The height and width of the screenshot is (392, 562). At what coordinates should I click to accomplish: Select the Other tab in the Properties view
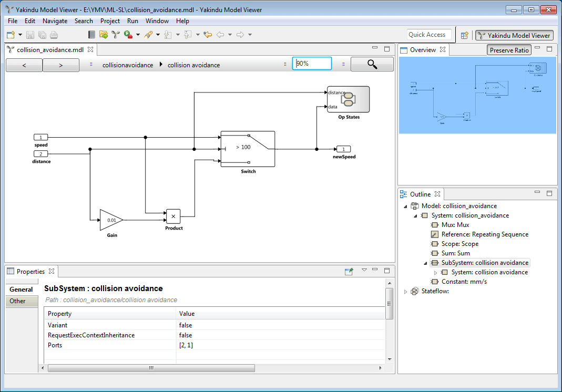click(21, 301)
